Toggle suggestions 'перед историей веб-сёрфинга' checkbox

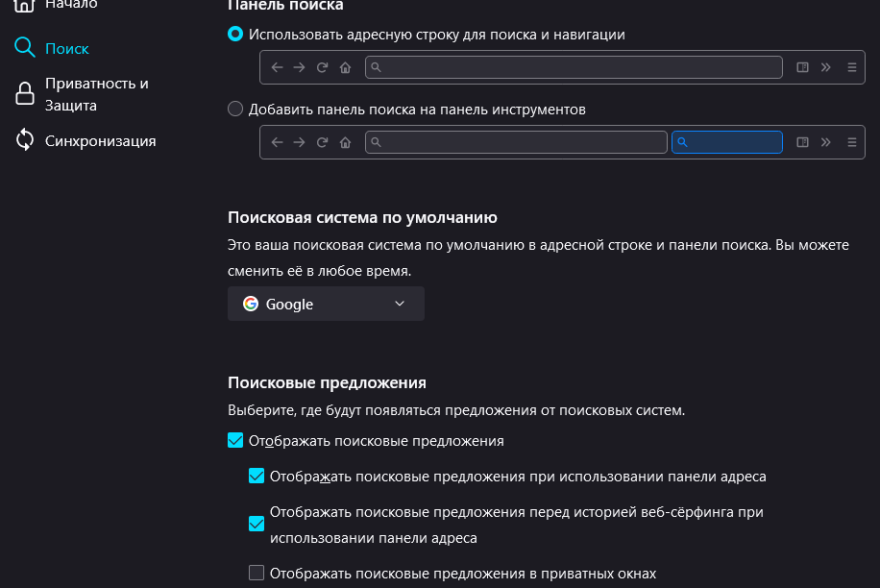click(x=257, y=525)
